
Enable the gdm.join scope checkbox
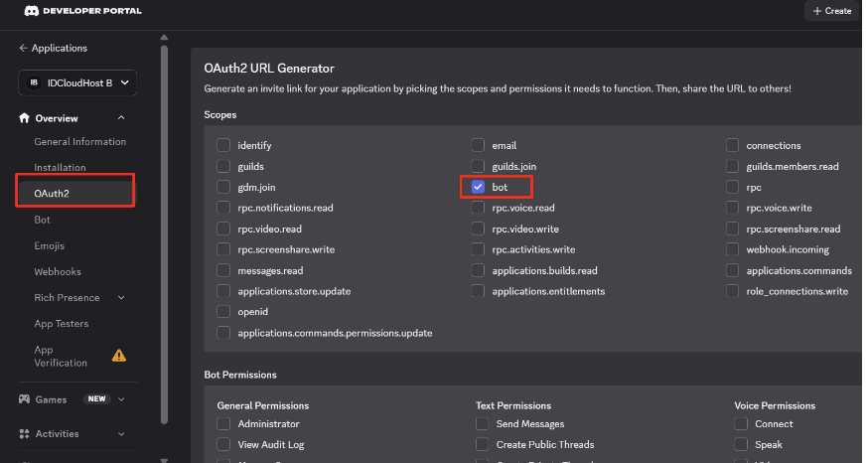(223, 187)
